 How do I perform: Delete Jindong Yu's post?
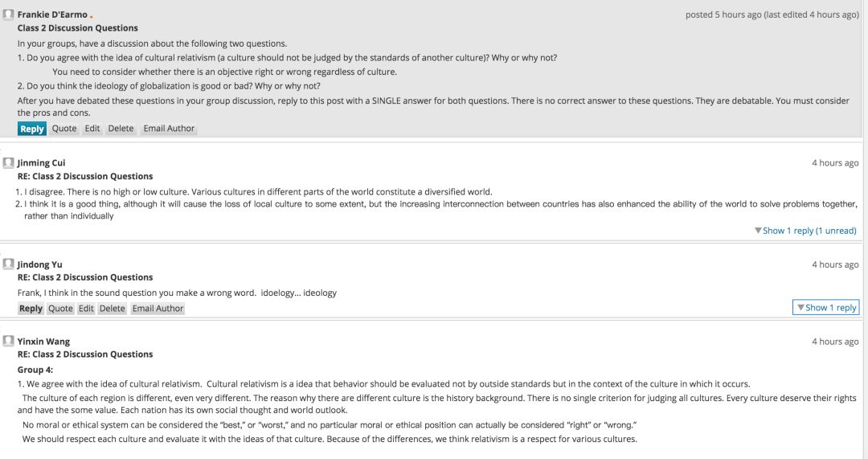113,309
